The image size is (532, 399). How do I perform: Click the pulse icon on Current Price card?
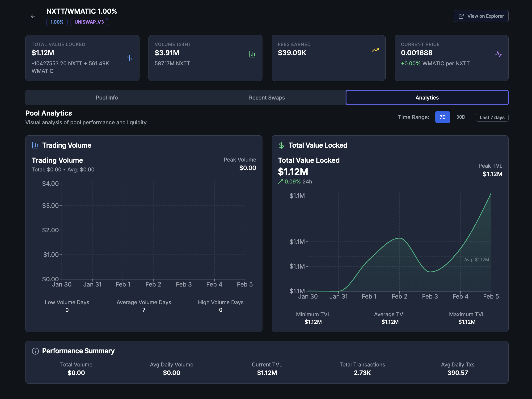(x=499, y=54)
